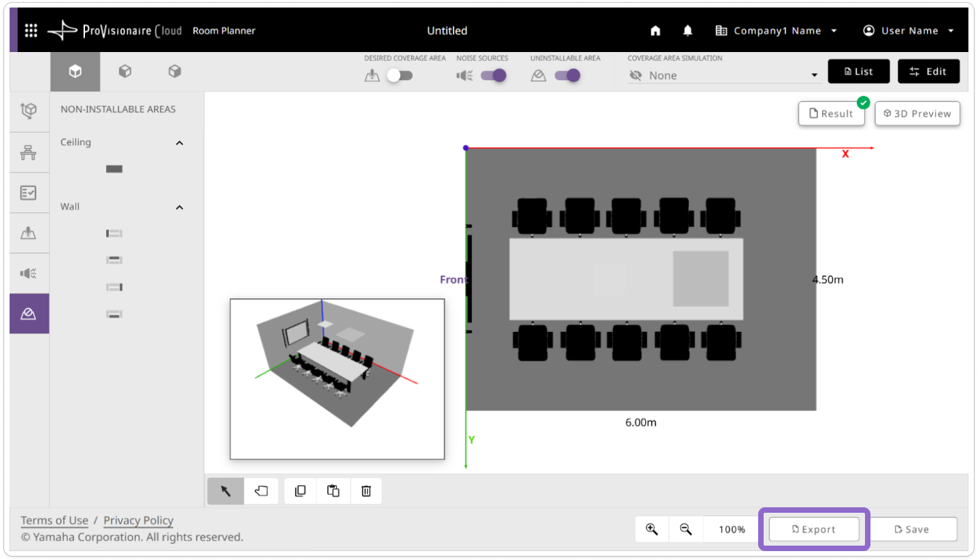Click the ProVisionaire Cloud logo
This screenshot has width=978, height=560.
114,31
